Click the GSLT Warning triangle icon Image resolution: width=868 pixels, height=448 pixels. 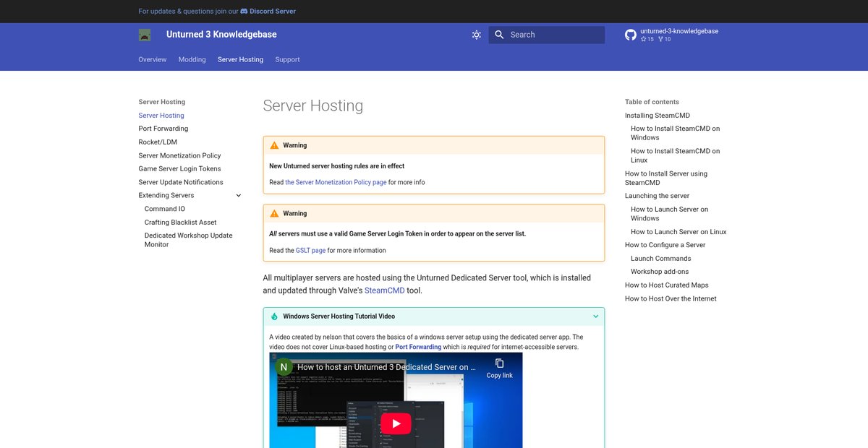[274, 213]
